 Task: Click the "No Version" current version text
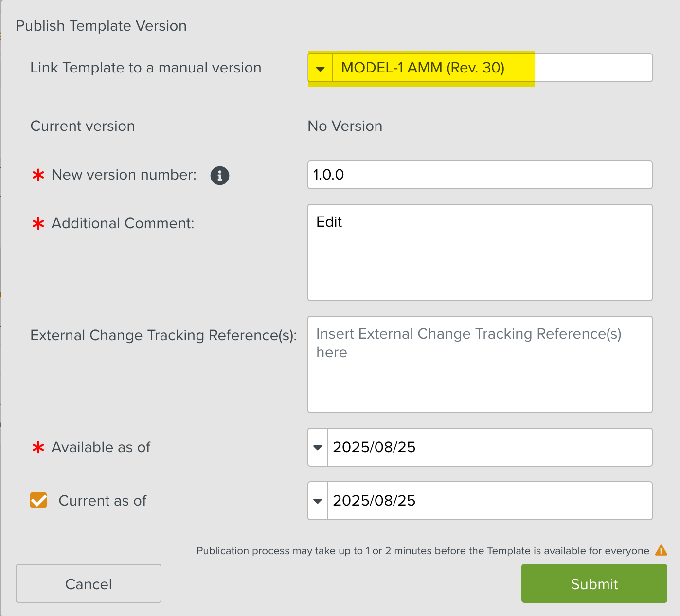(x=345, y=126)
